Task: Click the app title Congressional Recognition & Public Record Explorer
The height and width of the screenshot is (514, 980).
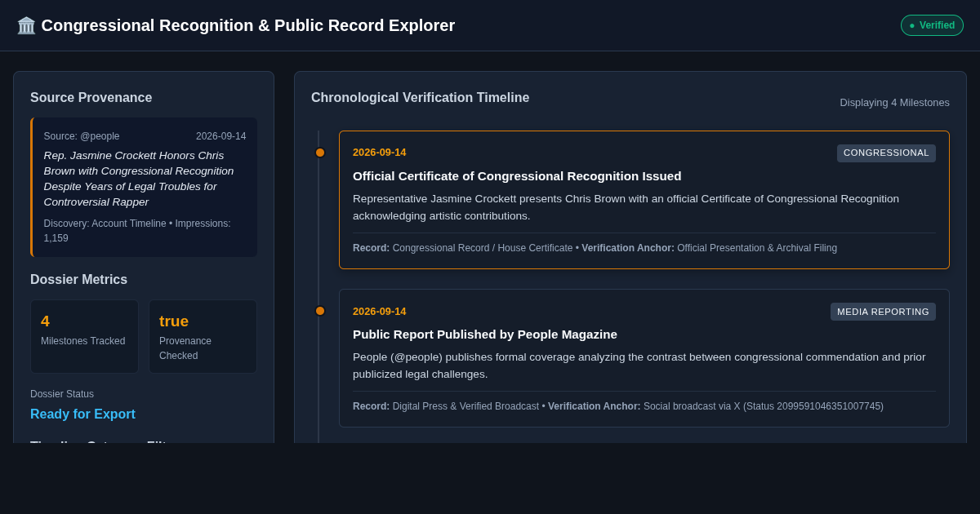Action: pyautogui.click(x=248, y=25)
